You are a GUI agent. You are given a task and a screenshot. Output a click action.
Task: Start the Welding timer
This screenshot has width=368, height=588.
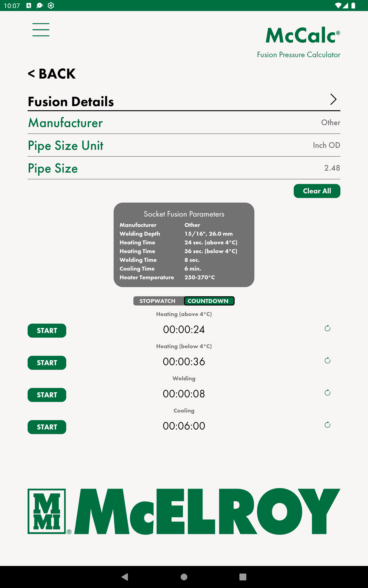click(x=47, y=395)
